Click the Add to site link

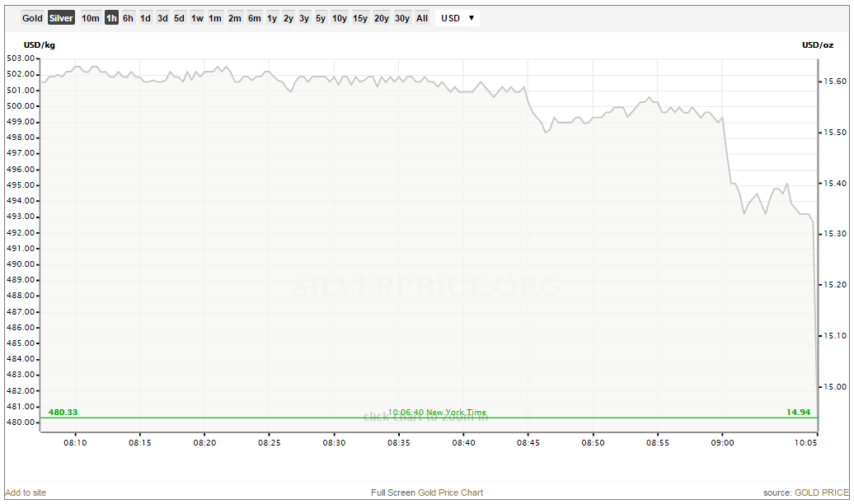pos(26,492)
